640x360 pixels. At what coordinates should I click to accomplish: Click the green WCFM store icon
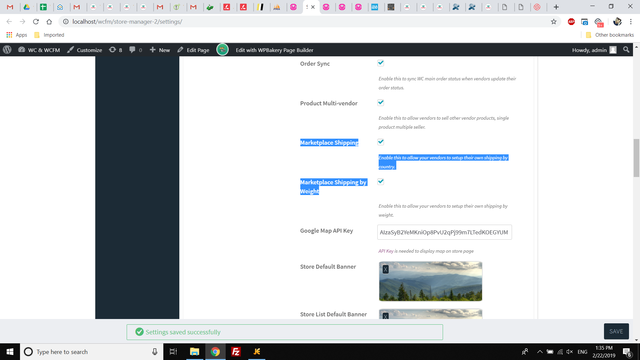tap(222, 50)
